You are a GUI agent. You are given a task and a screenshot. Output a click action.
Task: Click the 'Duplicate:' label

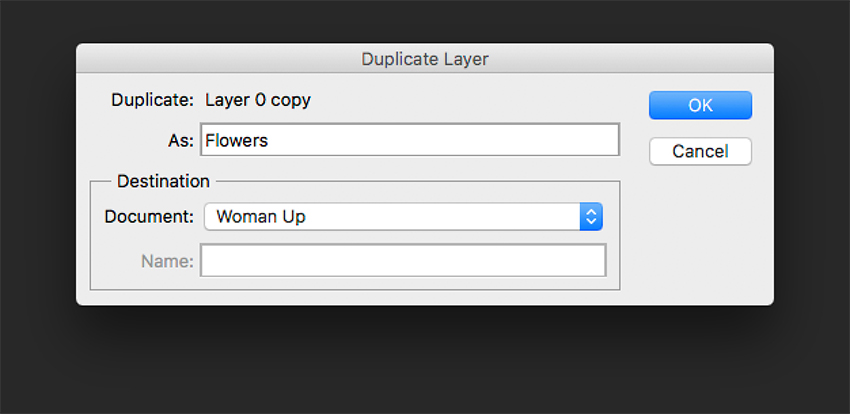click(152, 100)
